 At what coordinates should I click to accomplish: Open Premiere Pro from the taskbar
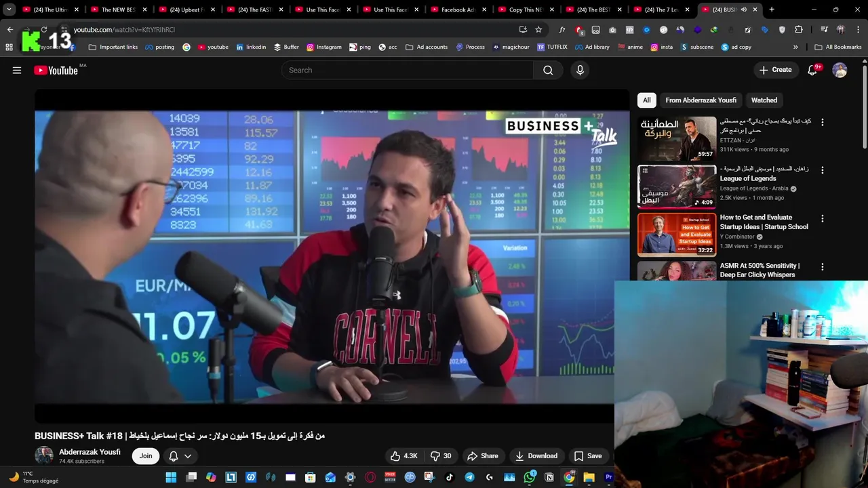[608, 477]
